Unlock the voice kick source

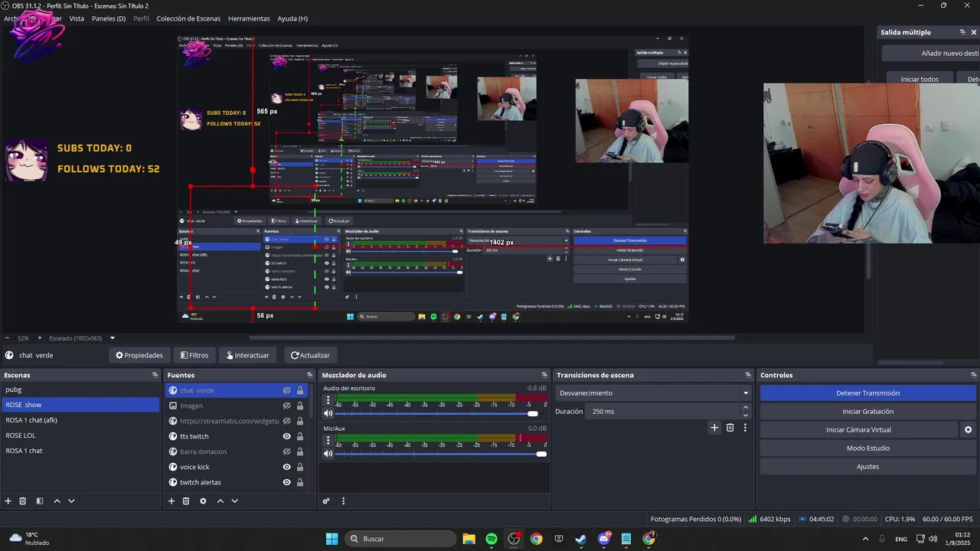click(x=300, y=467)
